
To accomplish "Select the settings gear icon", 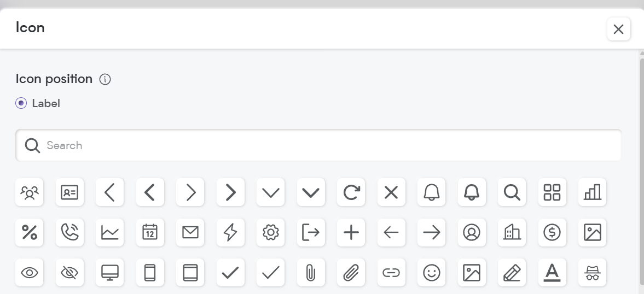I will pos(271,232).
